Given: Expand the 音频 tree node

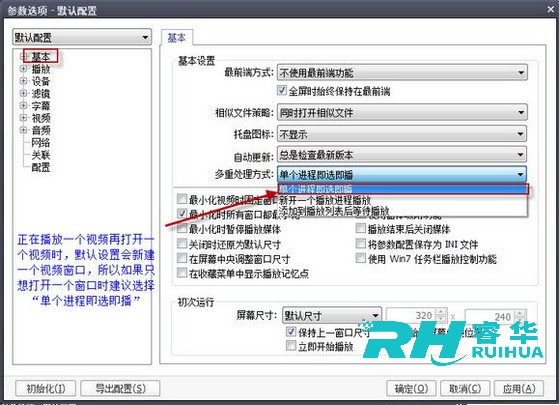Looking at the screenshot, I should (x=23, y=130).
